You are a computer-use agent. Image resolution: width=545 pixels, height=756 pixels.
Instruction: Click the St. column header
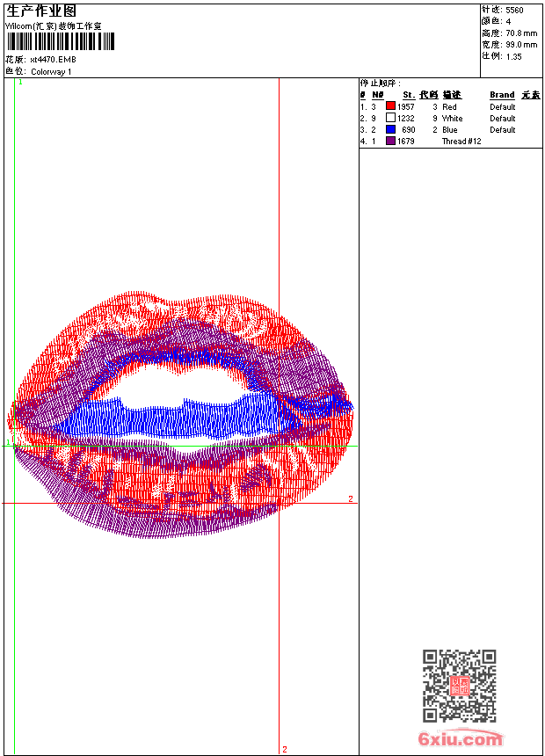coord(409,95)
